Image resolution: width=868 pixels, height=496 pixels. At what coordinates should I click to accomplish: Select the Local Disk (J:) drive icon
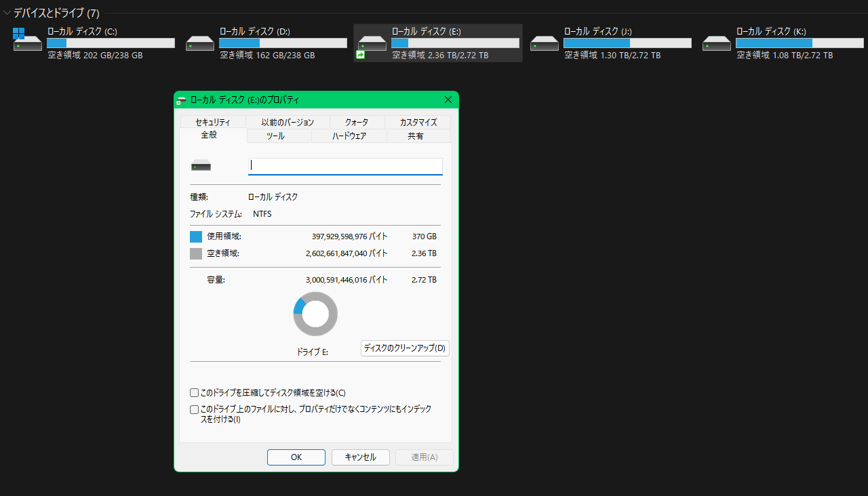pyautogui.click(x=545, y=43)
